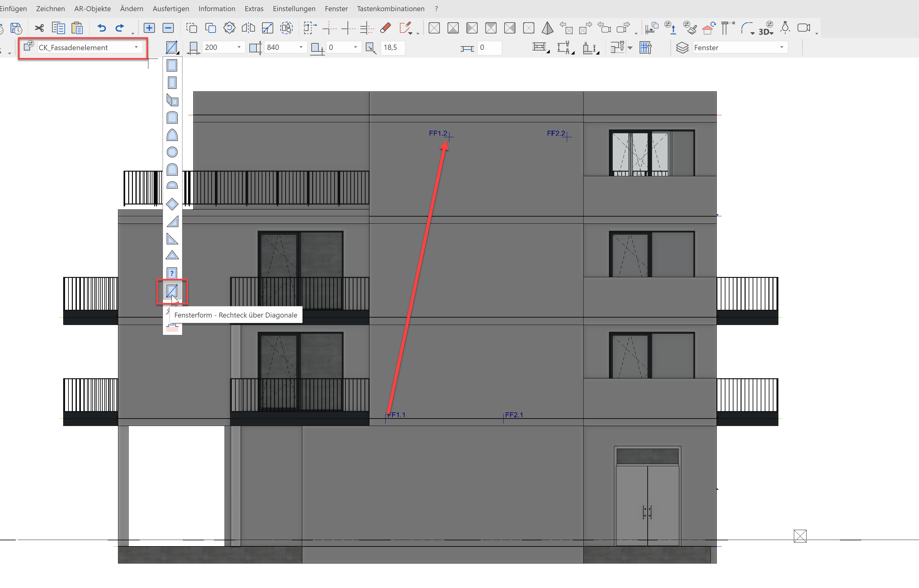The height and width of the screenshot is (588, 919).
Task: Click the FF2.1 point label
Action: (x=514, y=415)
